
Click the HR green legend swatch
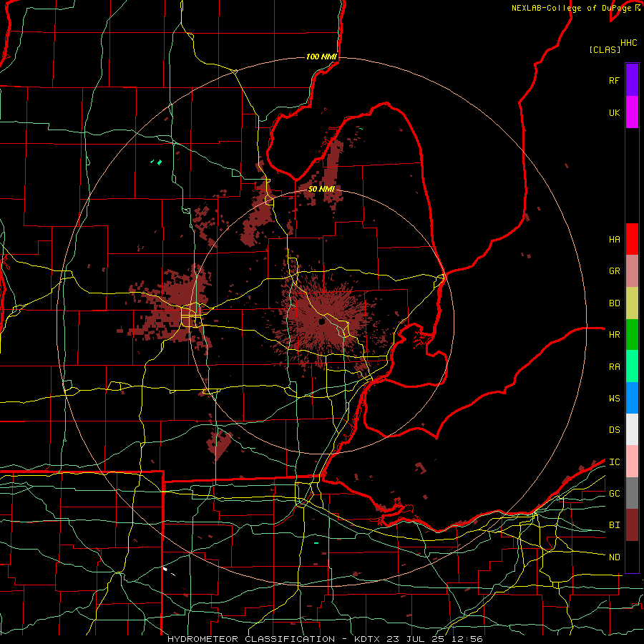click(632, 335)
